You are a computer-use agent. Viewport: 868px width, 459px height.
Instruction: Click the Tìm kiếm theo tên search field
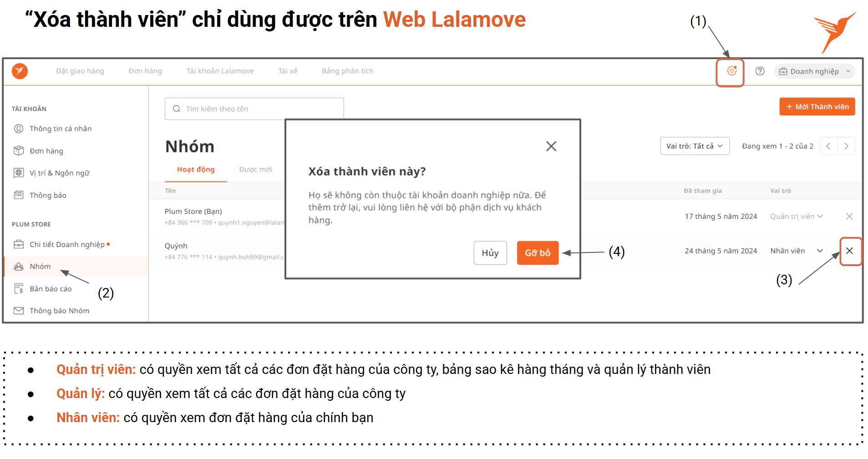[254, 109]
